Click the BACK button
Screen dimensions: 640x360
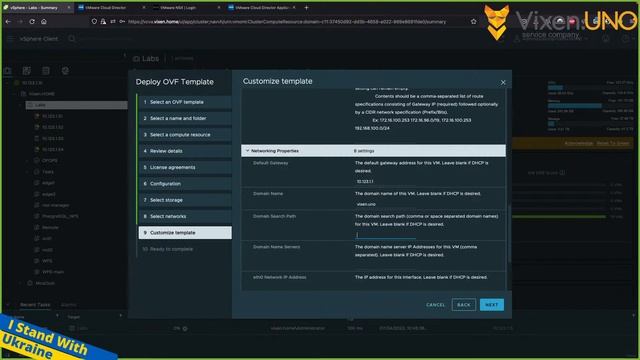point(464,304)
